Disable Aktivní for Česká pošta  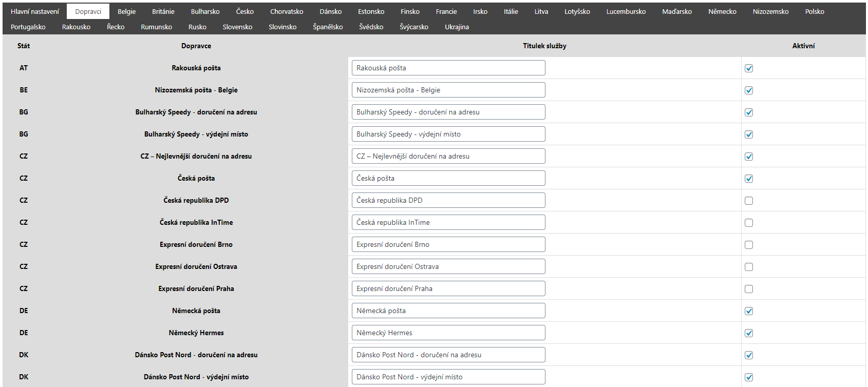tap(749, 179)
